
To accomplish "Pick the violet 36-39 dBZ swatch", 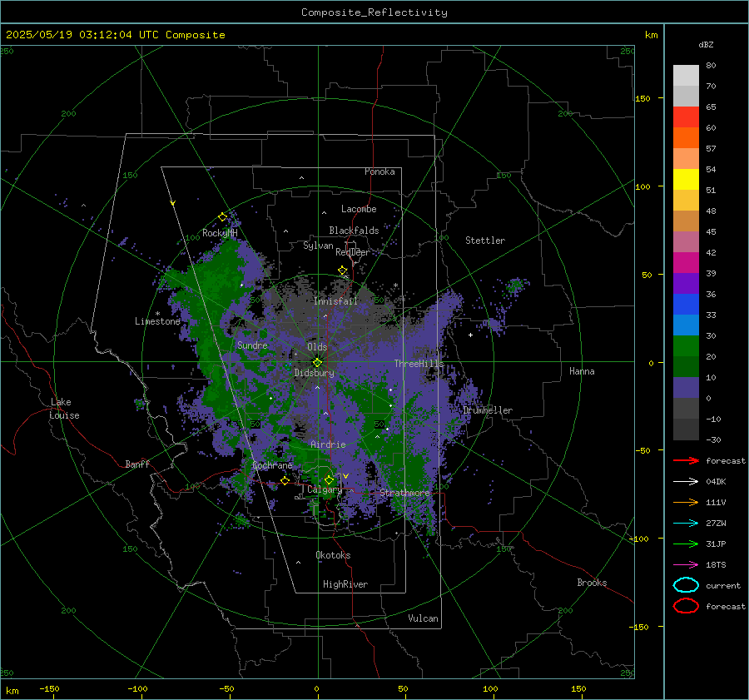I will 686,284.
